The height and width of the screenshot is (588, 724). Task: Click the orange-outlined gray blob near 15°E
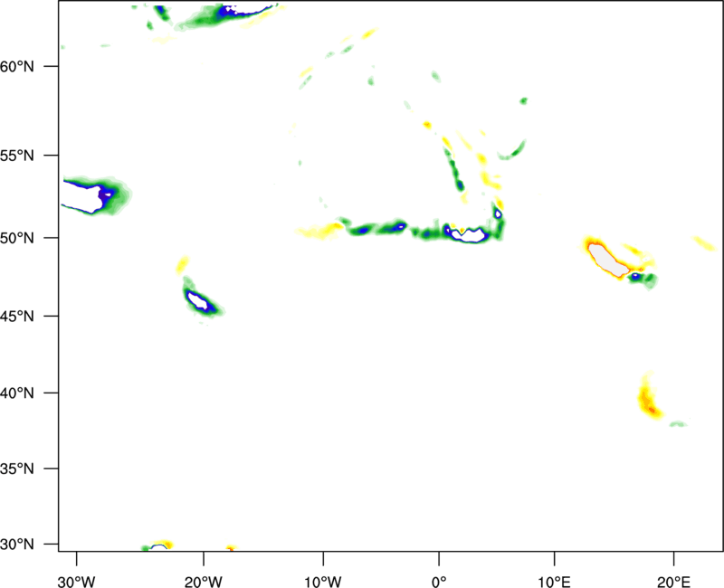pyautogui.click(x=607, y=260)
